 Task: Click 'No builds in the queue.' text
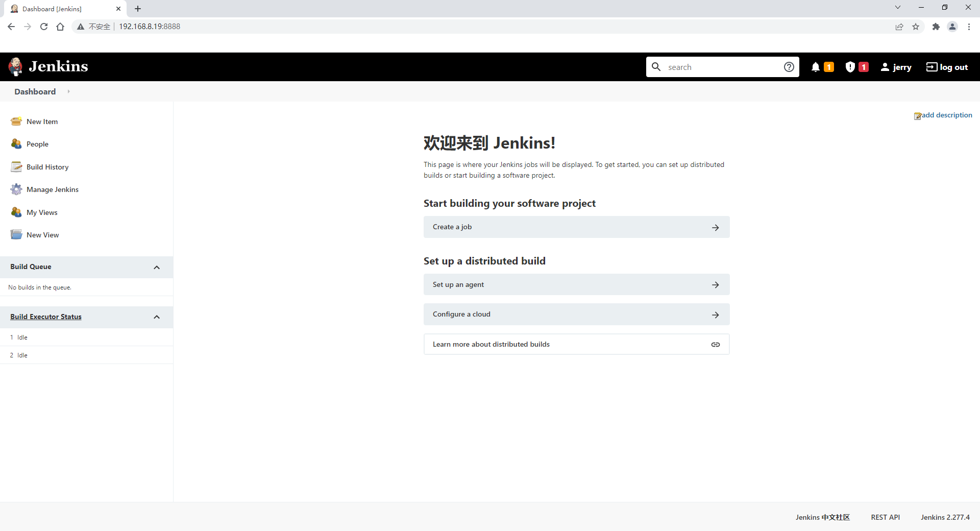(40, 287)
